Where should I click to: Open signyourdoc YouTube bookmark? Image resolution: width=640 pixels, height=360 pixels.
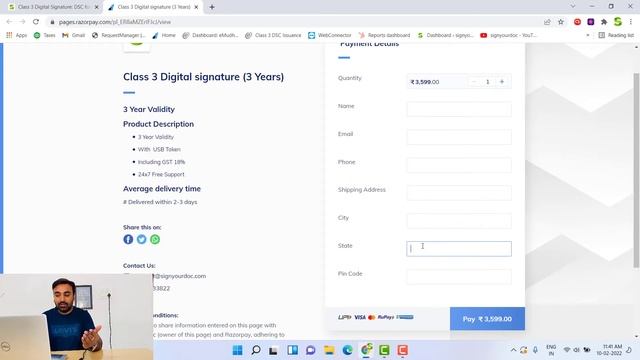[509, 36]
